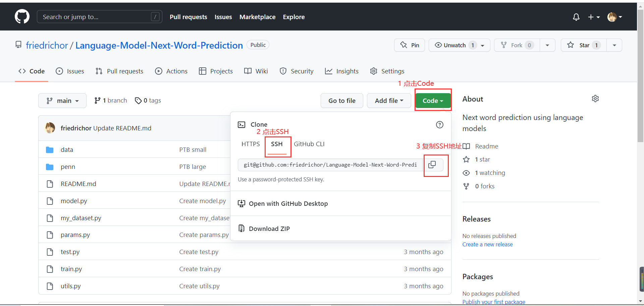The width and height of the screenshot is (644, 306).
Task: Open test.py file
Action: point(70,252)
